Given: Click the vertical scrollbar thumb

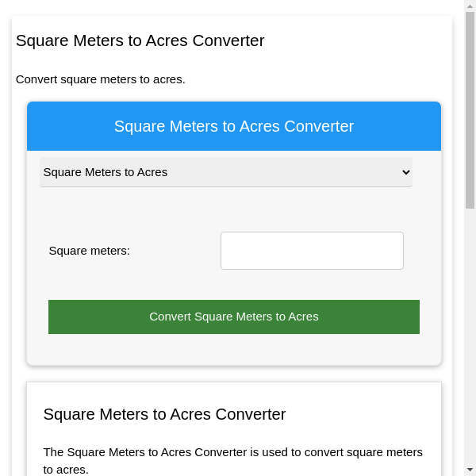Looking at the screenshot, I should pos(470,111).
